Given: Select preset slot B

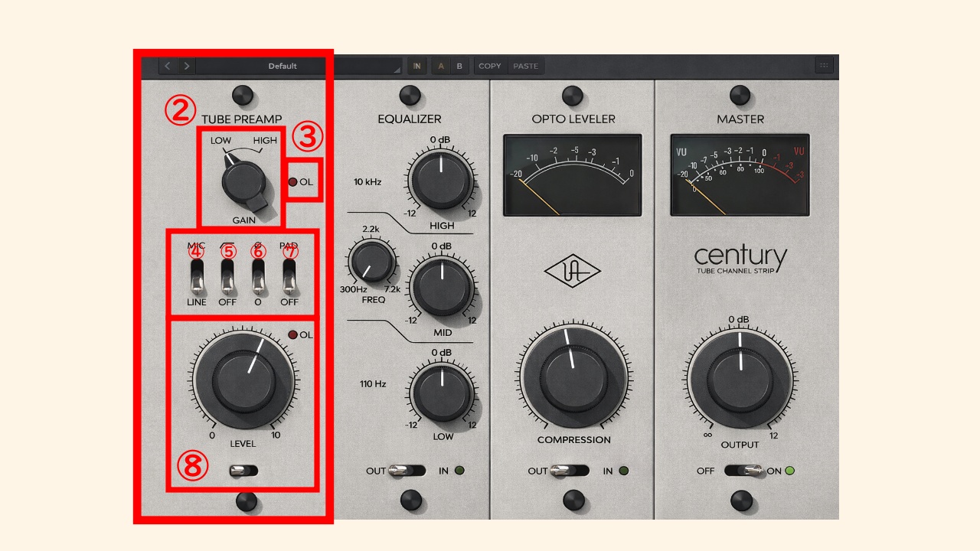Looking at the screenshot, I should click(x=459, y=66).
